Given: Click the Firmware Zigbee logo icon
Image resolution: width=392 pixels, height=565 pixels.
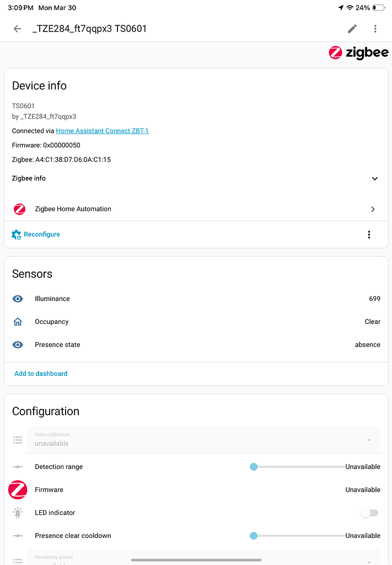Looking at the screenshot, I should tap(18, 490).
